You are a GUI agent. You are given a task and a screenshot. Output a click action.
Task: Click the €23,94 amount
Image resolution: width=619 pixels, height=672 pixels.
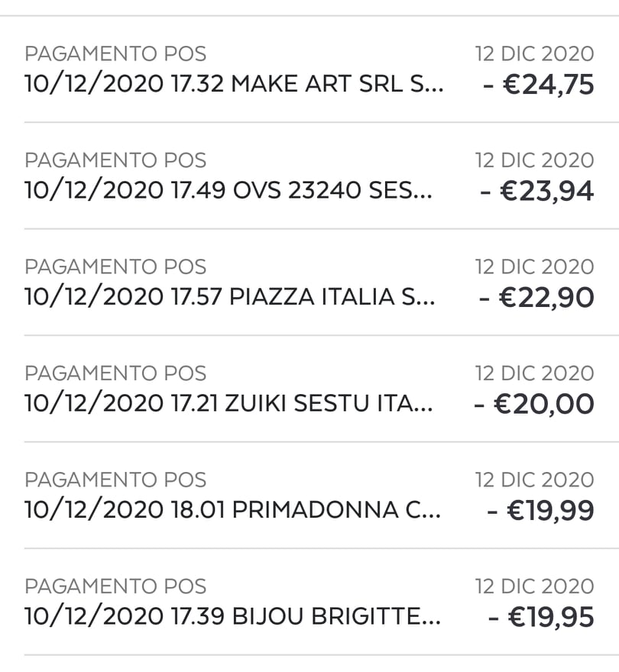[536, 191]
